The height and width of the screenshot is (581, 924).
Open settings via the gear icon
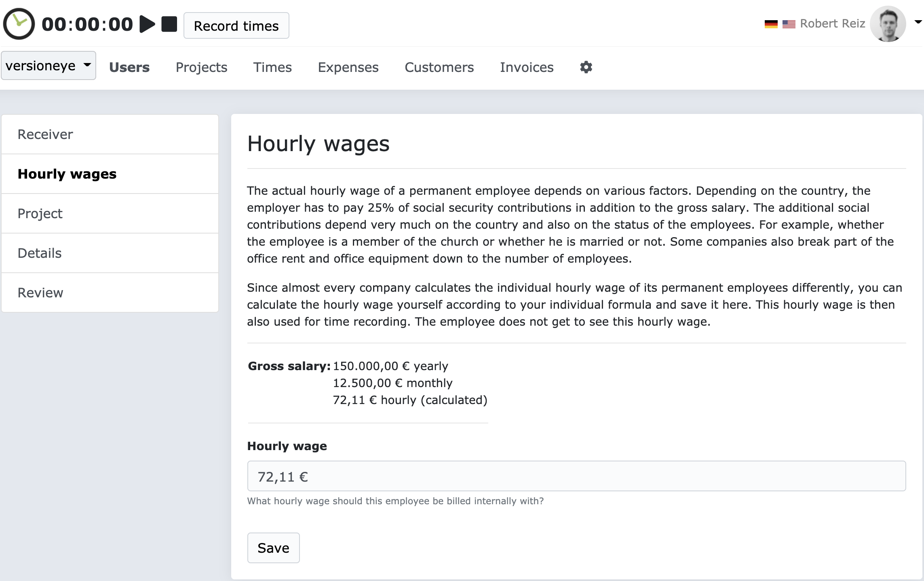click(586, 67)
